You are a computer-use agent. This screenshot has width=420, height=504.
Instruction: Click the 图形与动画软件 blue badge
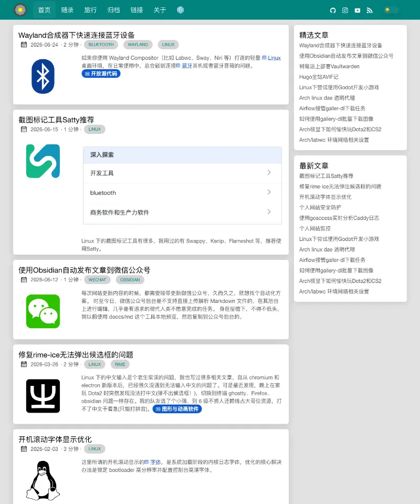tap(177, 409)
